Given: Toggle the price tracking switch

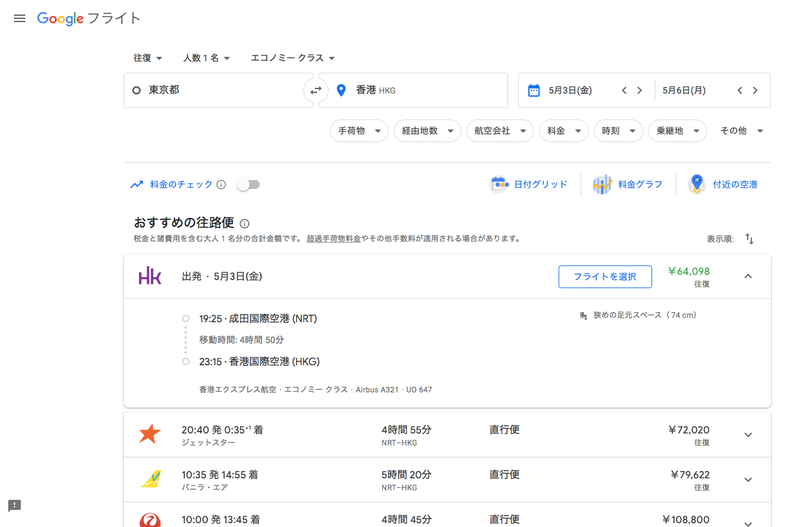Looking at the screenshot, I should 248,185.
